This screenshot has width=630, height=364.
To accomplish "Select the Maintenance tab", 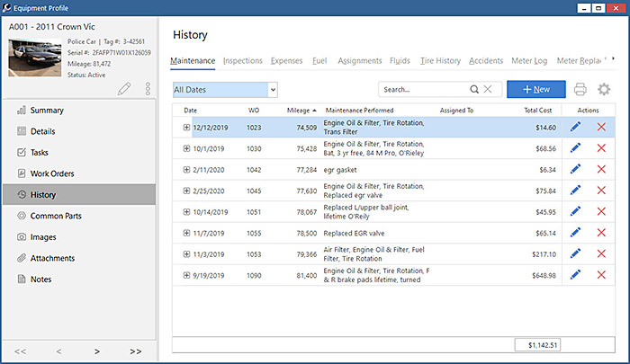I will click(x=193, y=60).
